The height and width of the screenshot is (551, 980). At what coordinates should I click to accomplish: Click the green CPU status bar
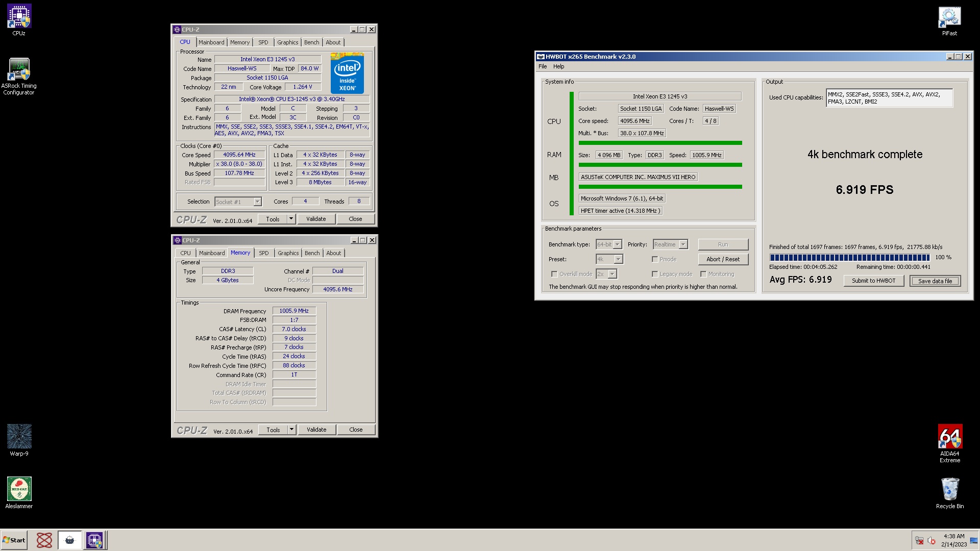click(660, 143)
